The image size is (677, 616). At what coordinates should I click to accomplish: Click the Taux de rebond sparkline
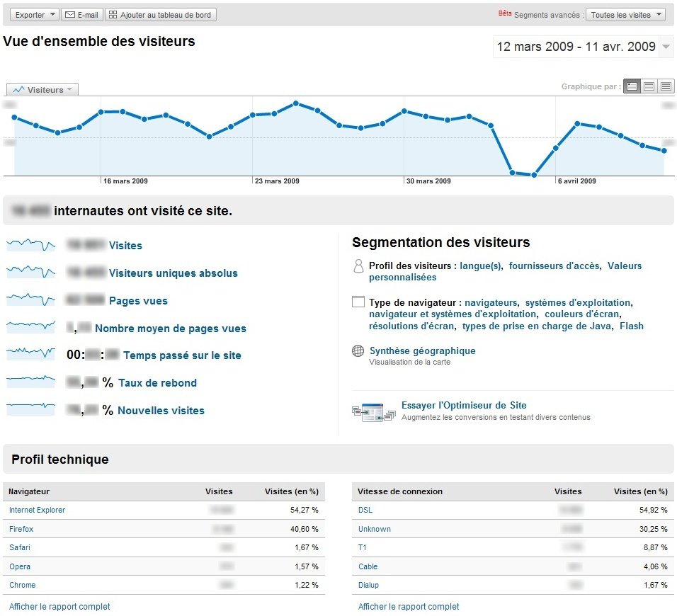point(30,382)
